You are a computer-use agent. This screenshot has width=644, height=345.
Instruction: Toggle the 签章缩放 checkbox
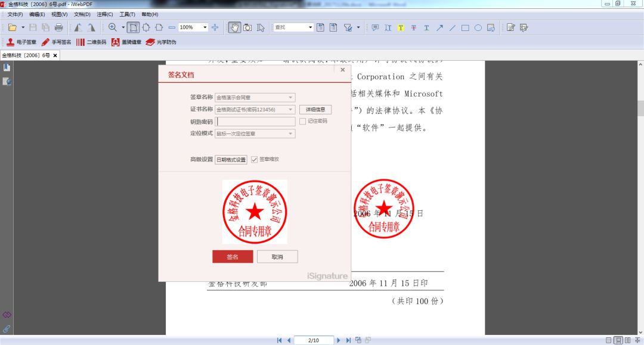click(x=254, y=159)
